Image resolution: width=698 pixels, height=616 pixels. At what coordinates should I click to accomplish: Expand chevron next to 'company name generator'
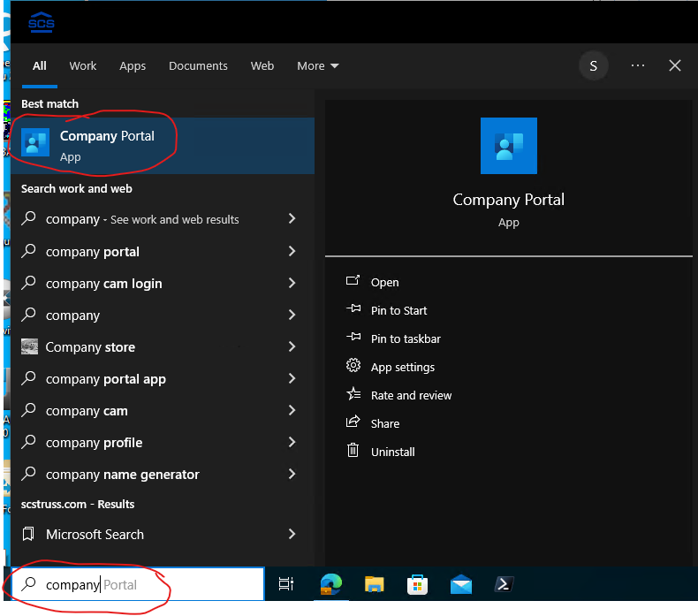[x=292, y=474]
